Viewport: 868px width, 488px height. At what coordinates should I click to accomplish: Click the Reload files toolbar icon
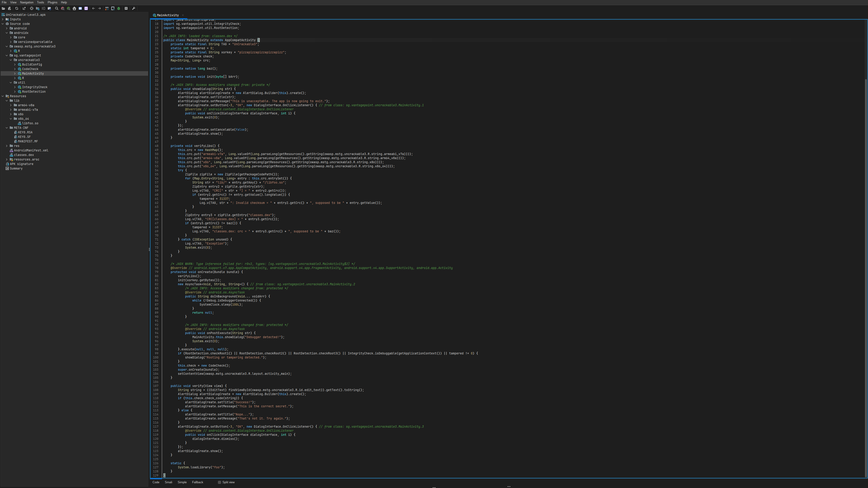[17, 8]
